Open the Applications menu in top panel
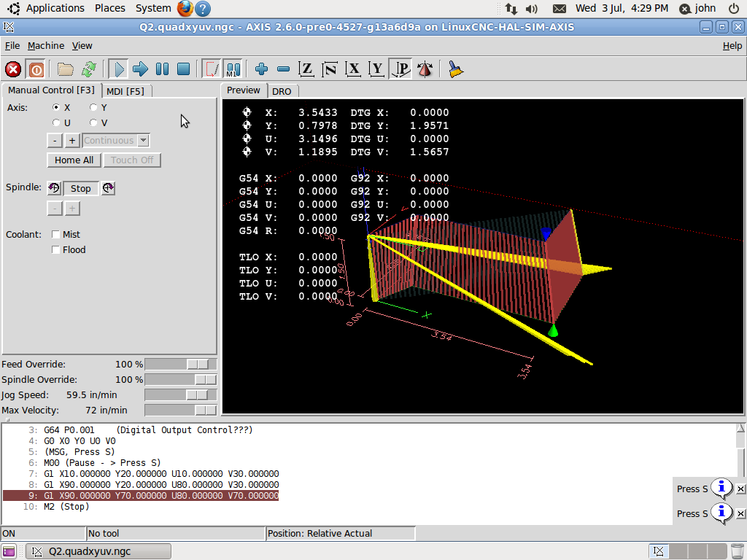Viewport: 747px width, 560px height. 55,8
